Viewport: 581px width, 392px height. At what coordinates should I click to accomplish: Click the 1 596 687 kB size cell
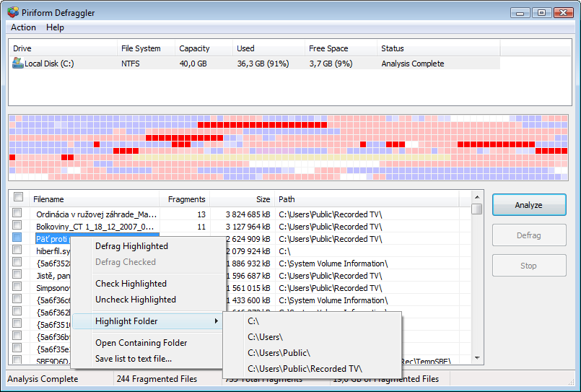(x=248, y=276)
